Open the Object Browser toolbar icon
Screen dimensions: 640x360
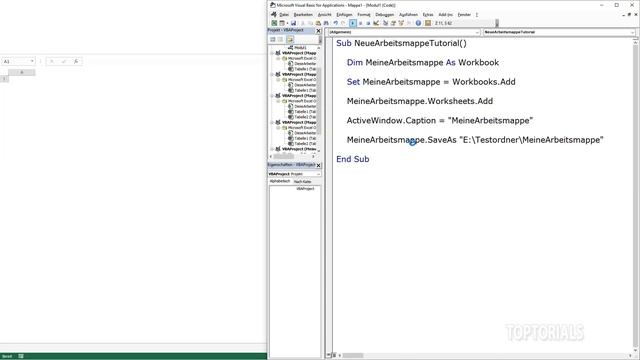click(x=401, y=23)
